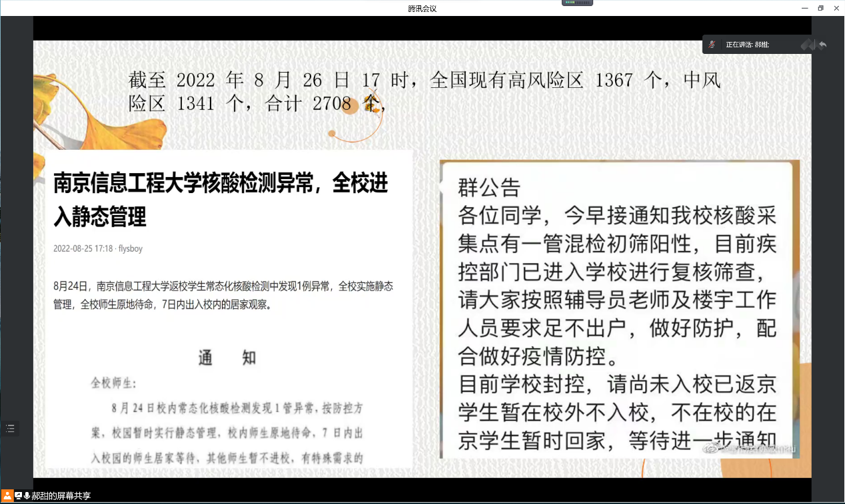Click the curved return arrow in speaker bar
The height and width of the screenshot is (504, 845).
coord(822,45)
